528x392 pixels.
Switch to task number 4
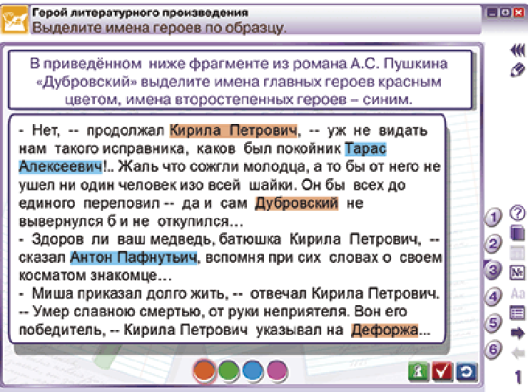[x=493, y=297]
